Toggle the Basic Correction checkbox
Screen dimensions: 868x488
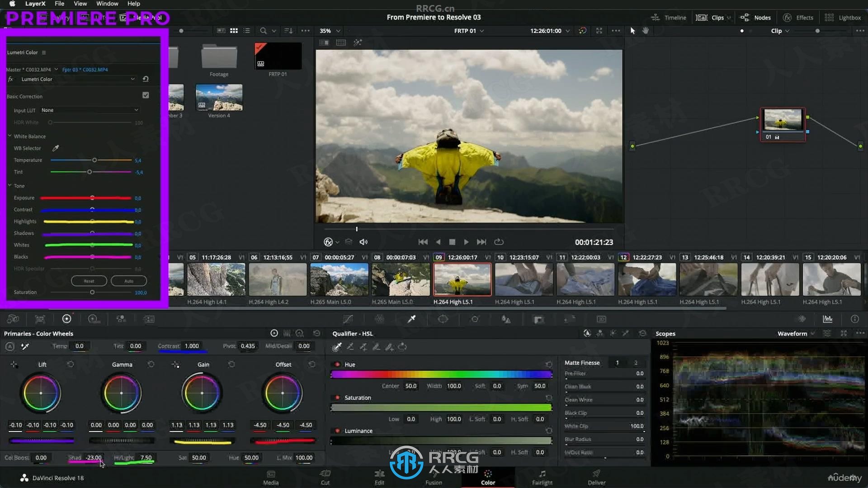(146, 95)
